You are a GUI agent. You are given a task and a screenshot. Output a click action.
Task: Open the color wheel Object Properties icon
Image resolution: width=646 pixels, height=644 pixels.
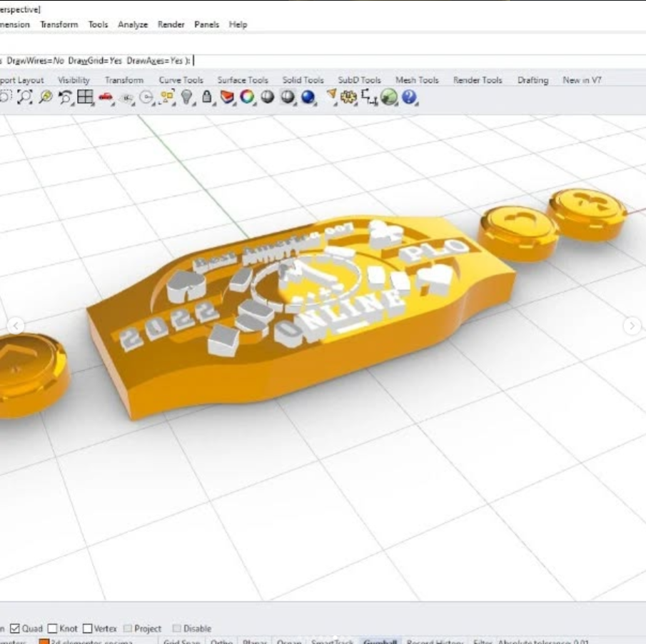point(247,98)
